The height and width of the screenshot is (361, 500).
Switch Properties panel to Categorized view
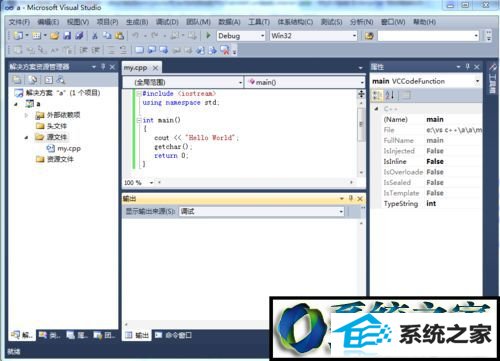[x=377, y=96]
